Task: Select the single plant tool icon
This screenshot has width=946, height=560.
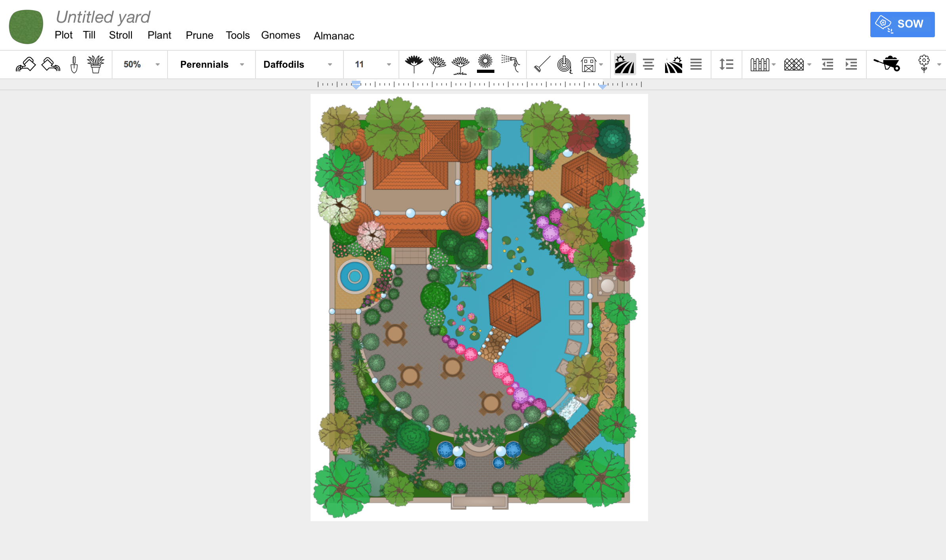Action: pos(95,64)
